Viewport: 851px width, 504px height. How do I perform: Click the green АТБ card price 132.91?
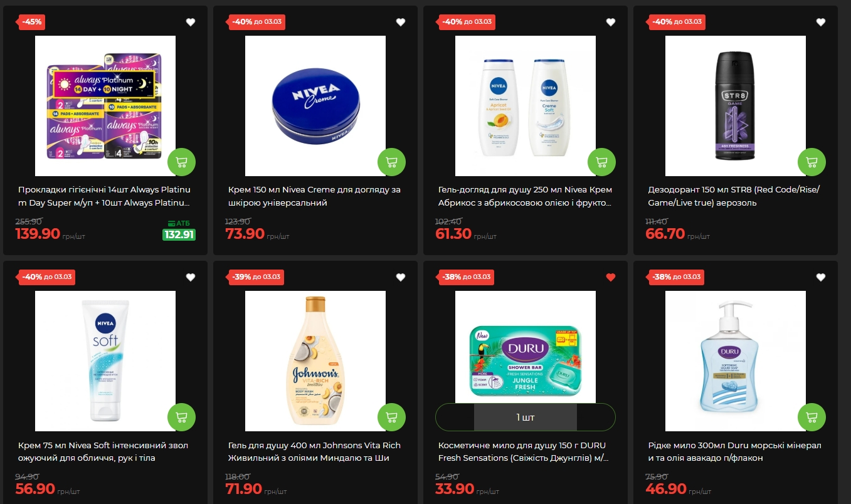(179, 235)
